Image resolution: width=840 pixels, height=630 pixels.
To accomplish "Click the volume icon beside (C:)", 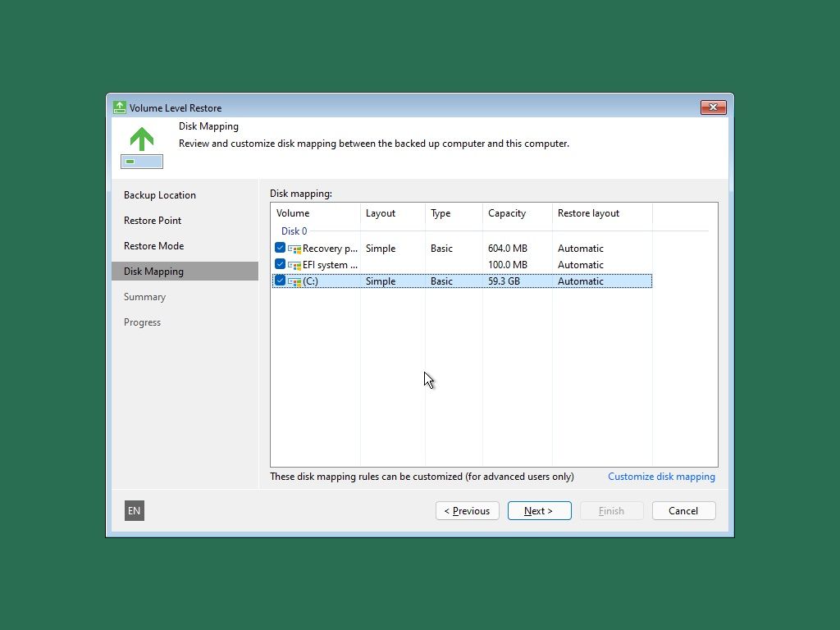I will coord(294,281).
